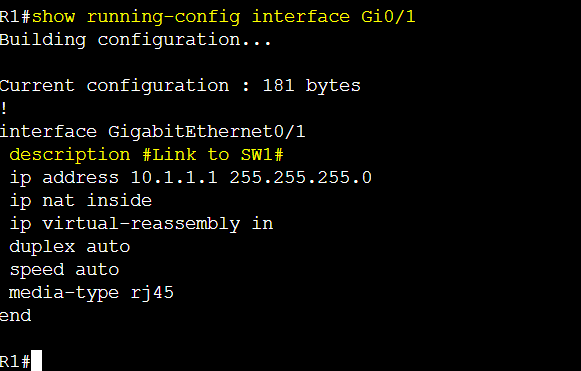Click the 'media-type rj45' line
The height and width of the screenshot is (371, 581).
pos(91,293)
